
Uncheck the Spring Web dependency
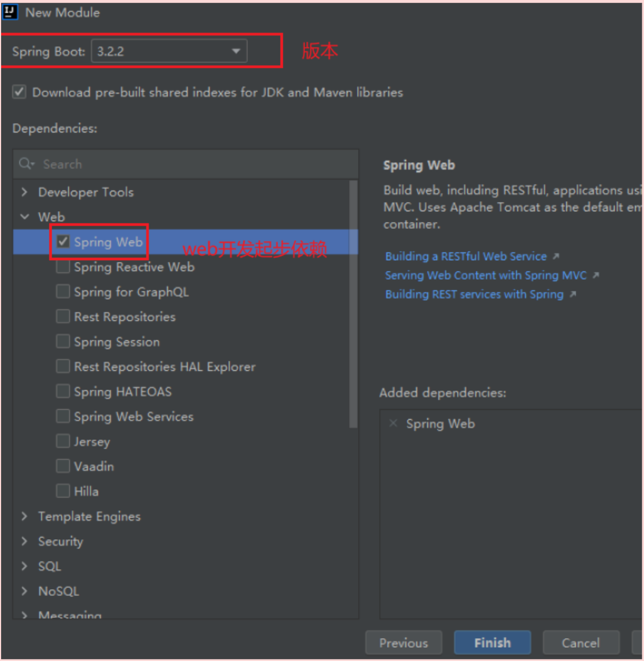tap(63, 241)
